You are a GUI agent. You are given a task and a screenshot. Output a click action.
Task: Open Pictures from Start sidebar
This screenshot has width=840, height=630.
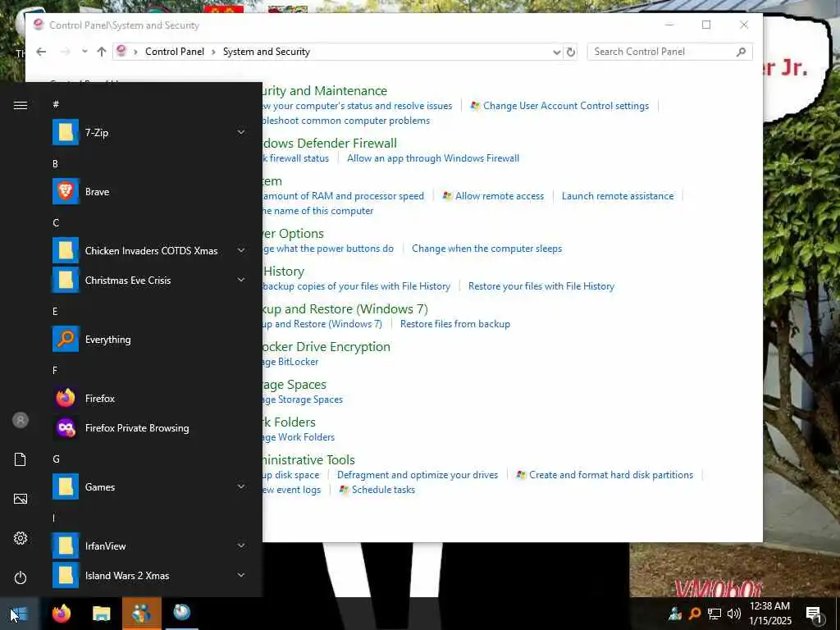[x=21, y=499]
